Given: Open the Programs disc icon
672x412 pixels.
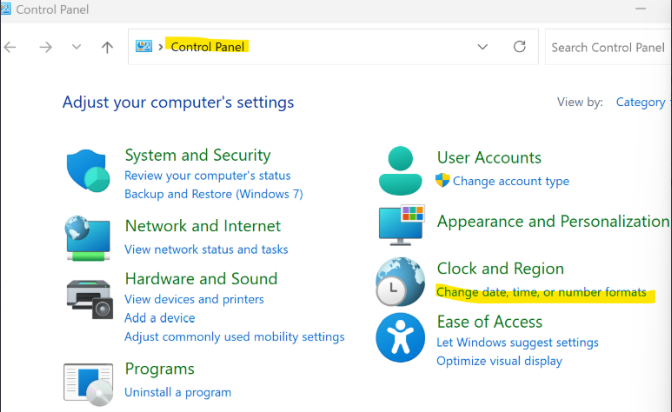Looking at the screenshot, I should click(x=88, y=384).
